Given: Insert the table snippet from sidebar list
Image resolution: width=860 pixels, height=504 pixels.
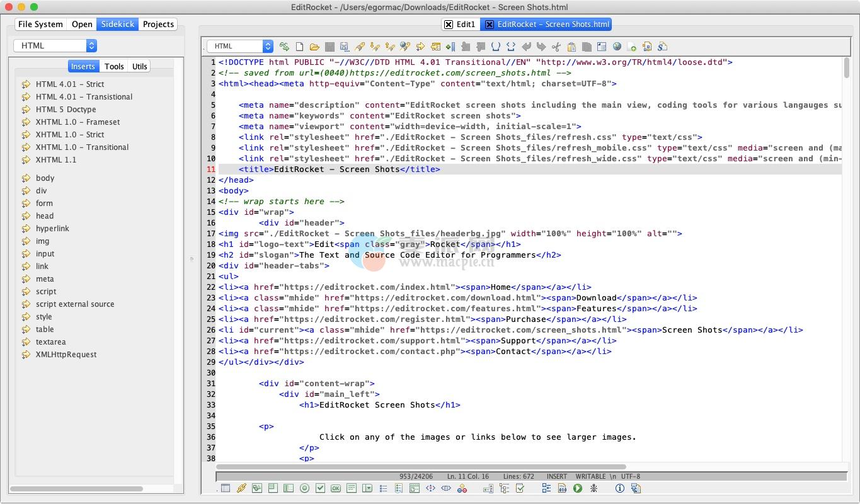Looking at the screenshot, I should (45, 329).
